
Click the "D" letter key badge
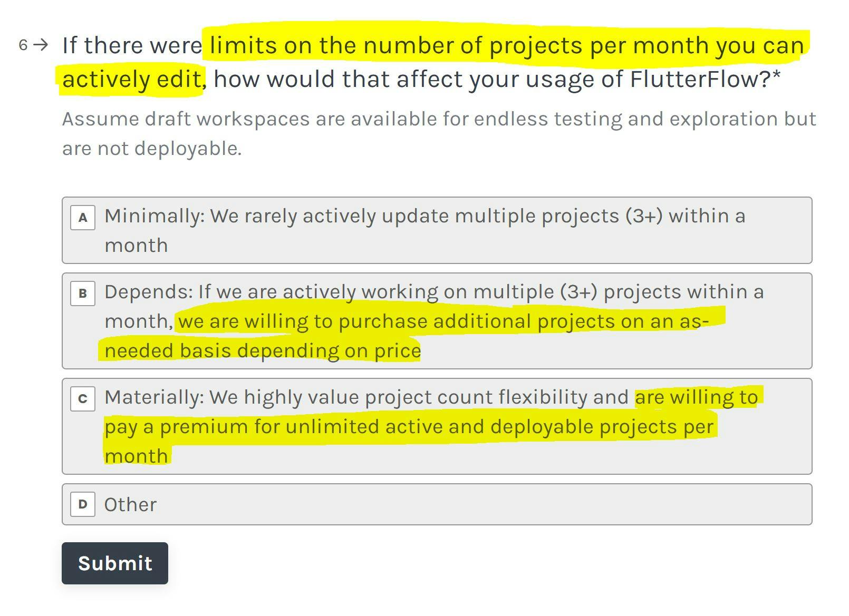tap(83, 504)
